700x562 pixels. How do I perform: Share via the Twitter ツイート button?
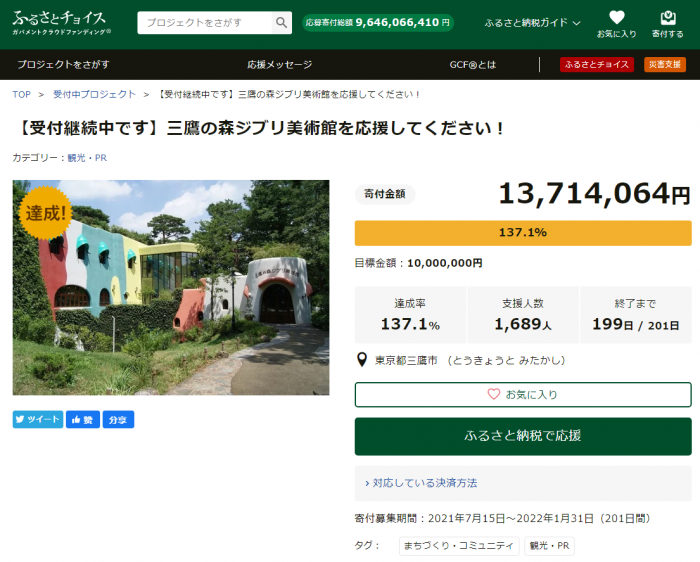pos(38,420)
